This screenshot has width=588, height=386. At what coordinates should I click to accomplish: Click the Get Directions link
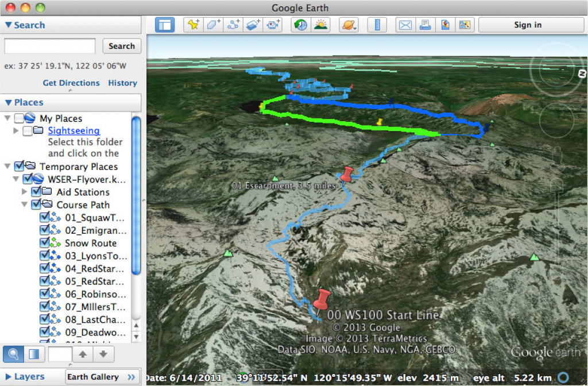(71, 83)
